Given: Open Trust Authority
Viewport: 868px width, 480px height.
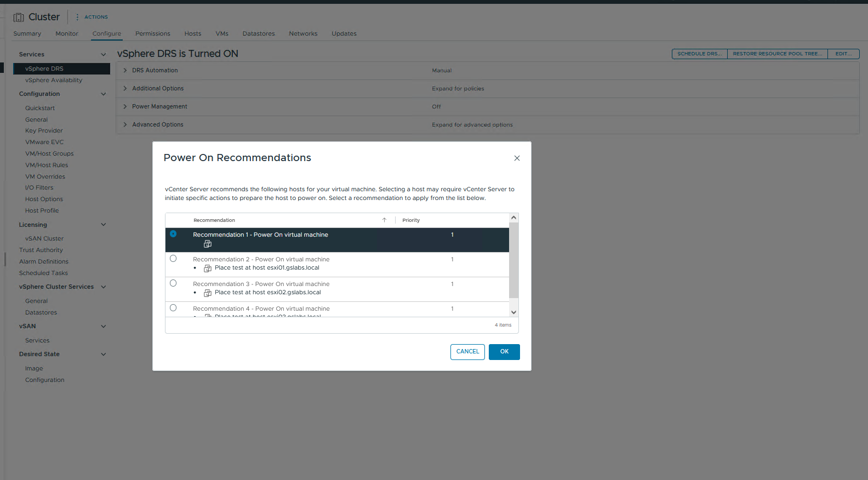Looking at the screenshot, I should click(41, 250).
